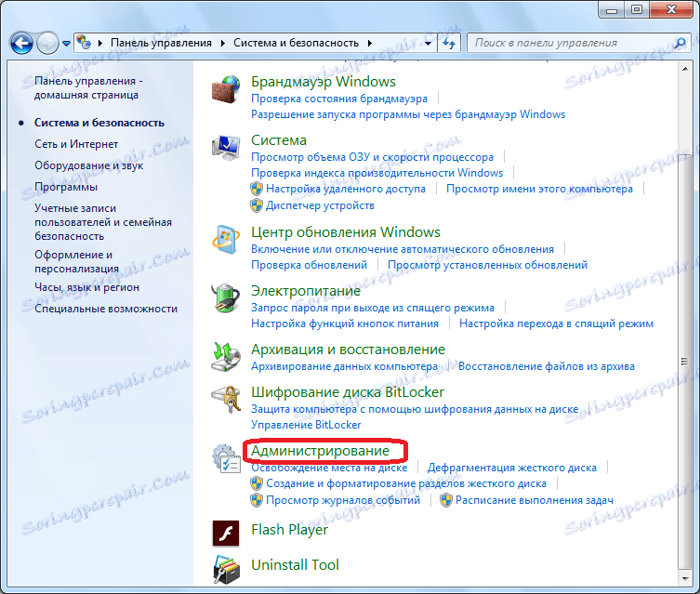Open Настройка удаленного доступа link
This screenshot has width=700, height=594.
[x=346, y=190]
